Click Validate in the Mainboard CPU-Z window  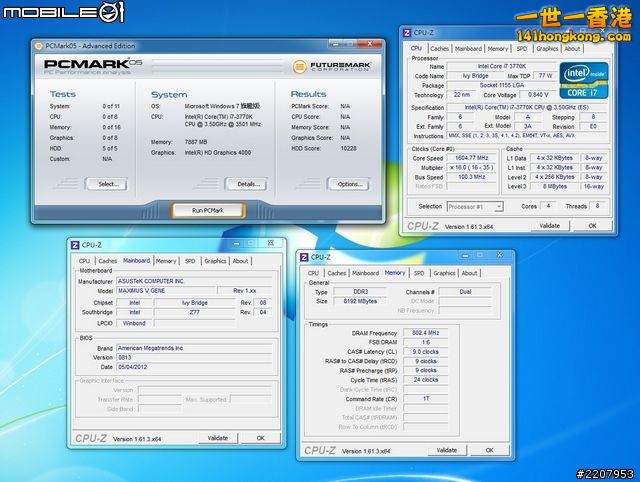tap(218, 438)
